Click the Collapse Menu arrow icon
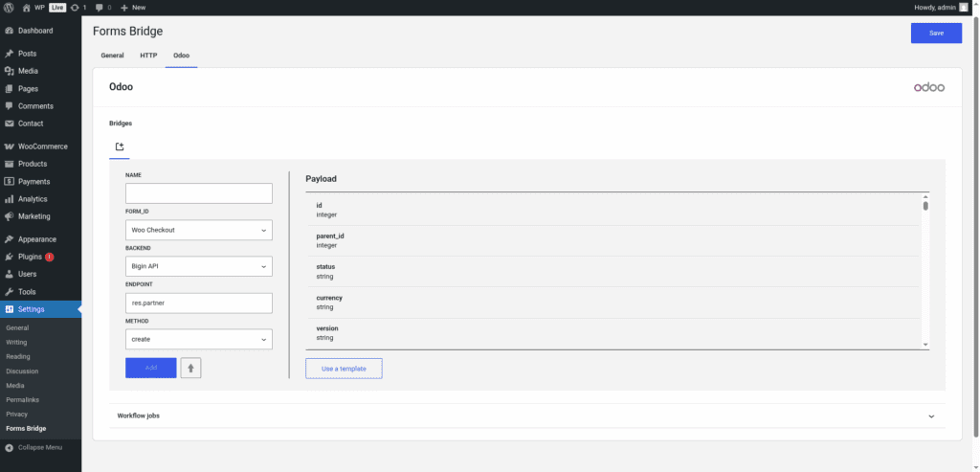 tap(10, 448)
